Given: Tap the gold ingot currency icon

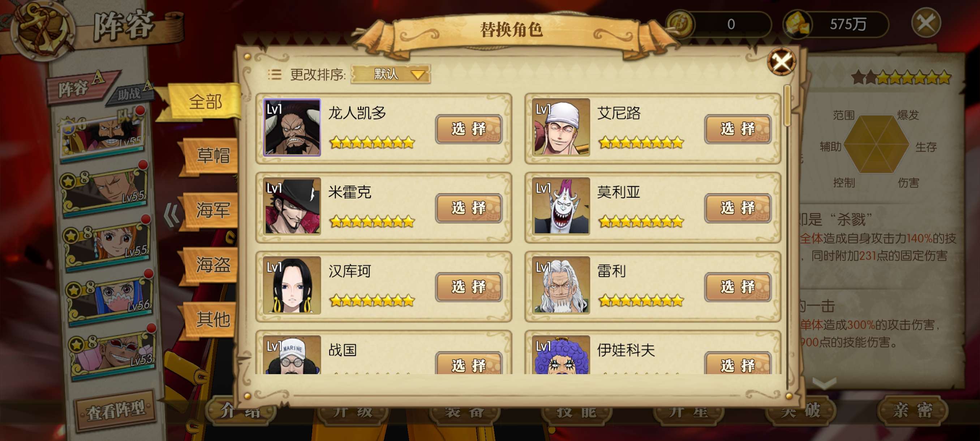Looking at the screenshot, I should point(798,24).
